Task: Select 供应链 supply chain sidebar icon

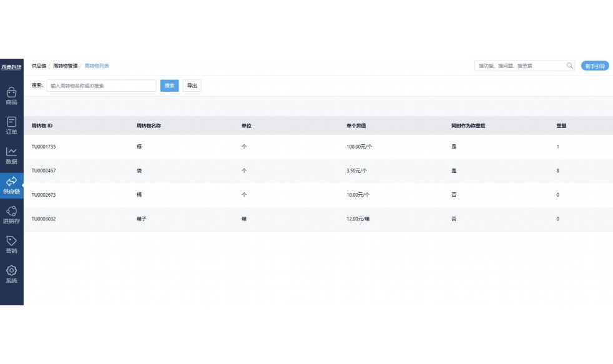Action: coord(11,185)
